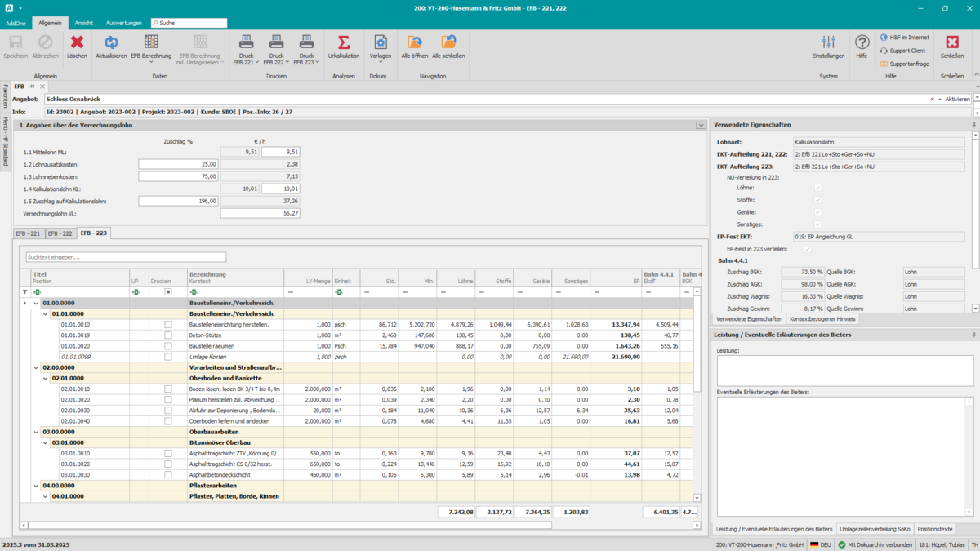This screenshot has height=551, width=980.
Task: Click the Einstellungen settings icon
Action: pos(828,42)
